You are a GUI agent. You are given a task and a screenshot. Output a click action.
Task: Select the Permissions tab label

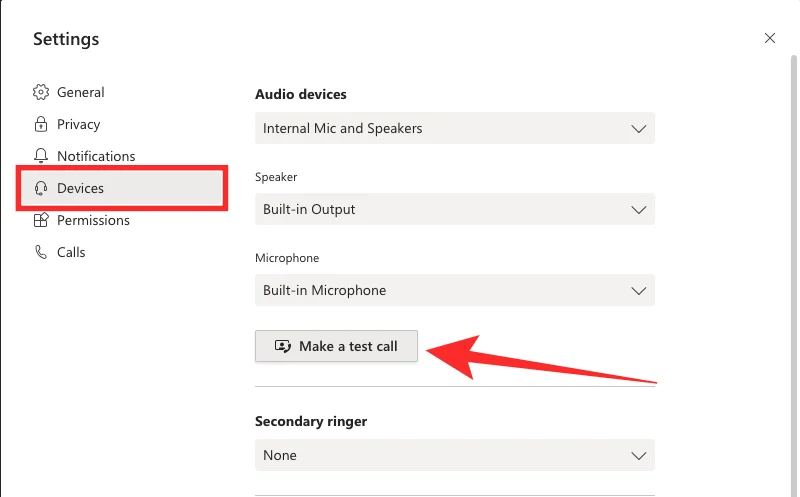(93, 220)
